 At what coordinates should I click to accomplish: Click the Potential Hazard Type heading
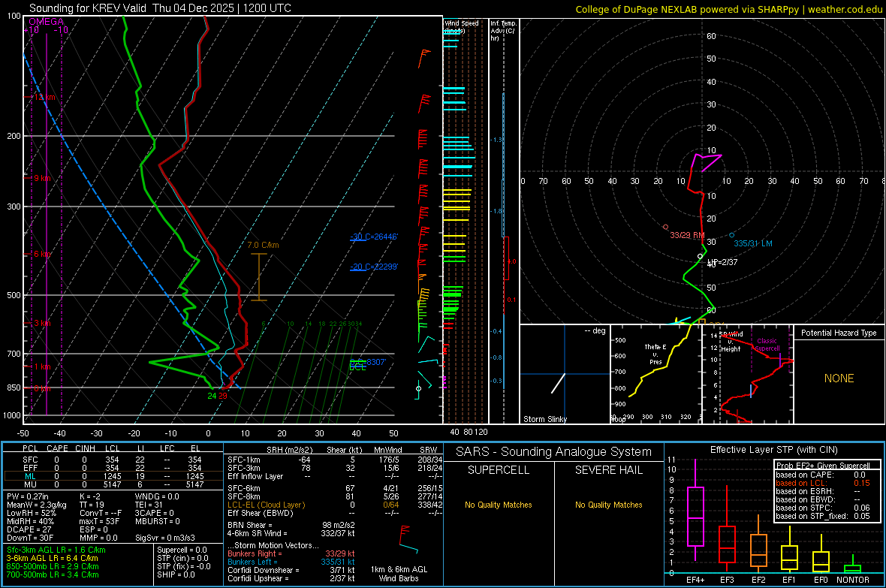pos(839,333)
